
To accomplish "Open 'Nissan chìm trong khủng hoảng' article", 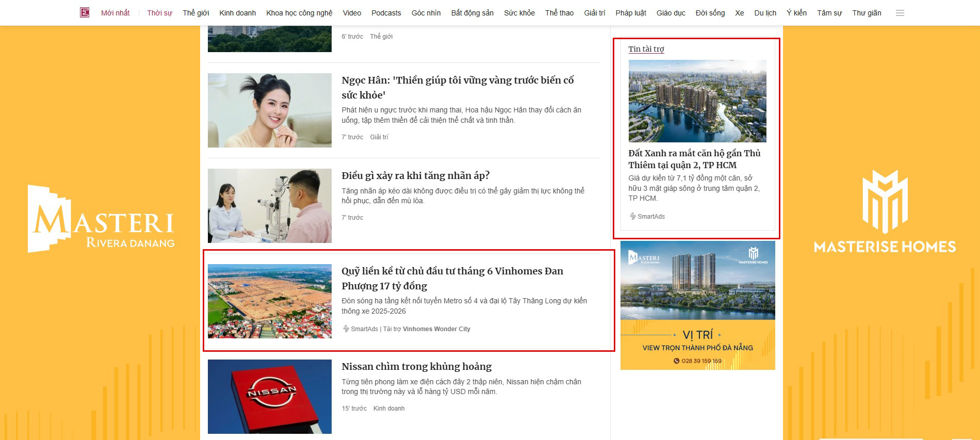I will coord(416,366).
